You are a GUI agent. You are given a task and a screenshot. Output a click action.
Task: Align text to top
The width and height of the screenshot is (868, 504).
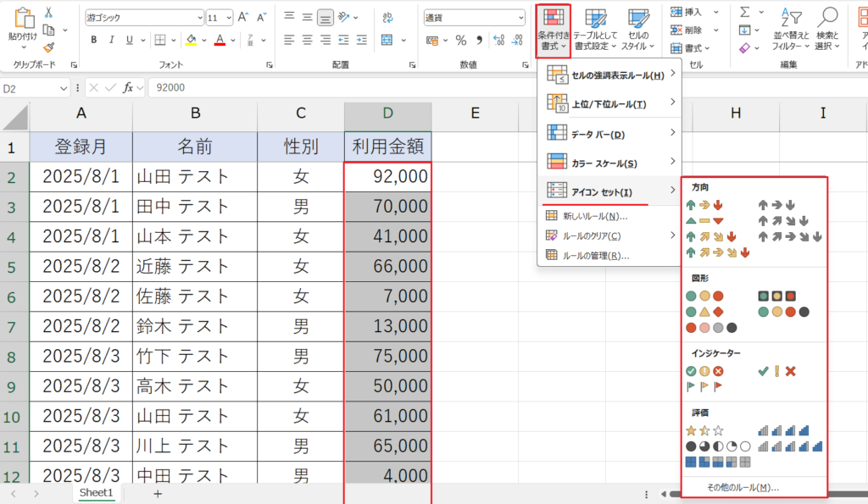(289, 17)
